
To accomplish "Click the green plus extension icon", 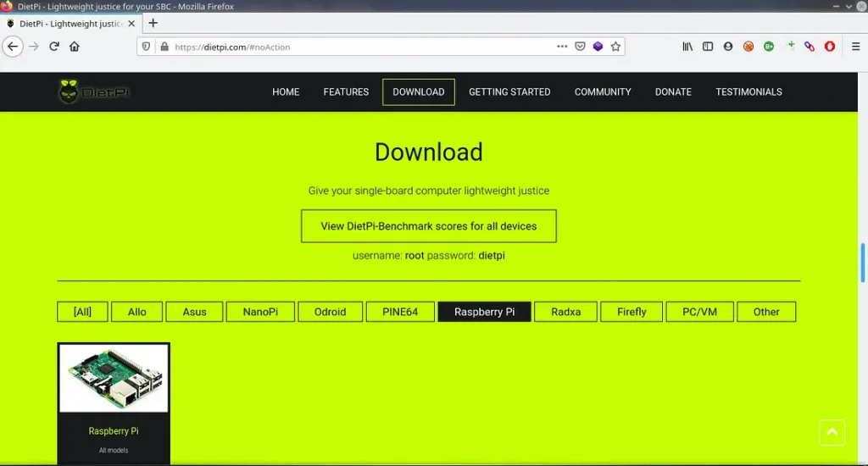I will coord(791,46).
